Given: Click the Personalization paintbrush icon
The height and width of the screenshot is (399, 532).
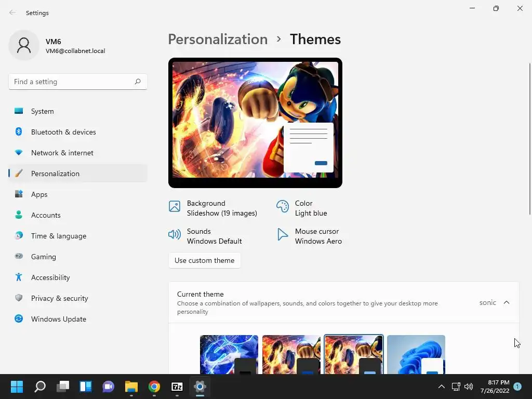Looking at the screenshot, I should pyautogui.click(x=19, y=174).
